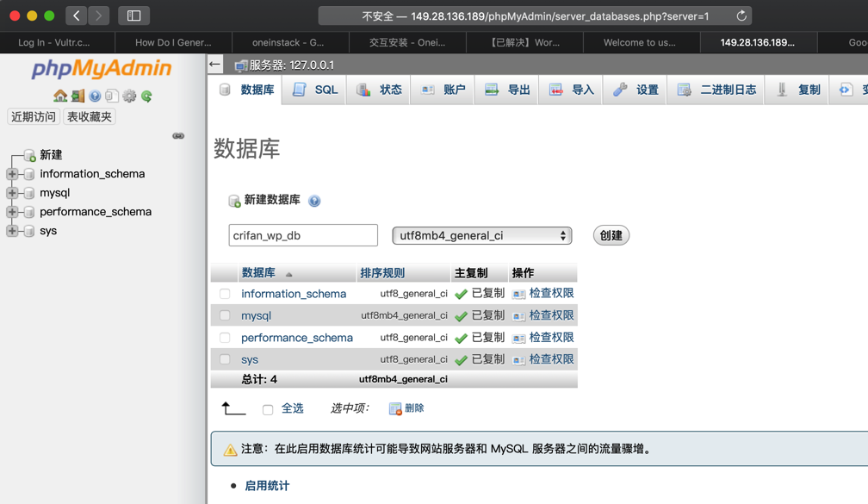Open the 状态 status tab
The height and width of the screenshot is (504, 868).
pyautogui.click(x=379, y=90)
